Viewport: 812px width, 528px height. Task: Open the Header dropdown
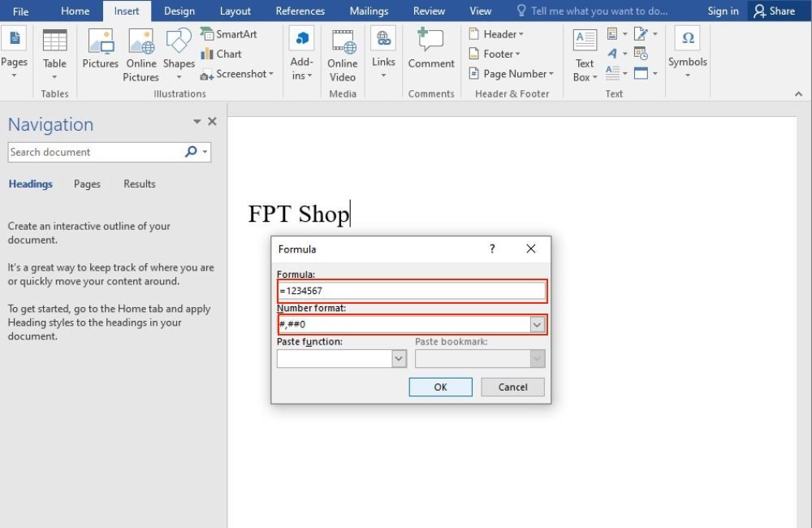pos(496,34)
